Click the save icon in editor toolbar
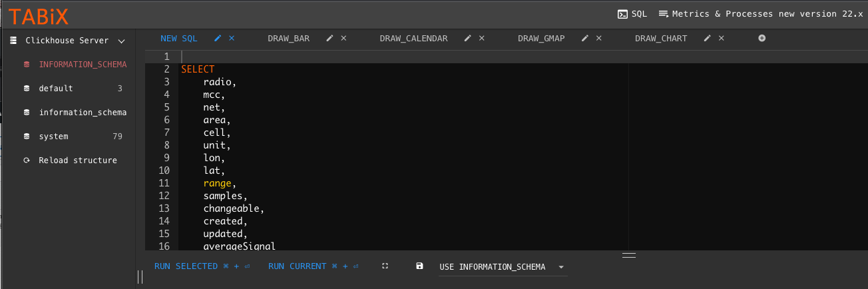This screenshot has height=289, width=868. click(x=419, y=266)
